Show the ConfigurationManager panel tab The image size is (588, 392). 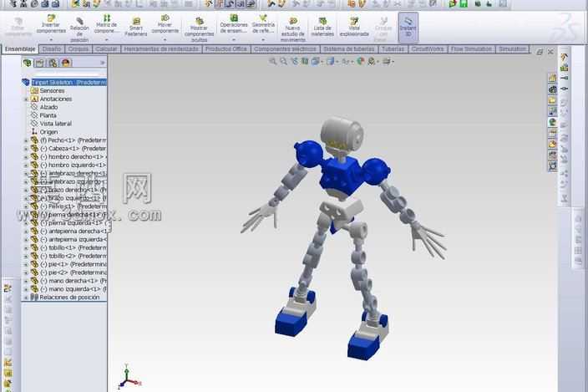[x=53, y=63]
